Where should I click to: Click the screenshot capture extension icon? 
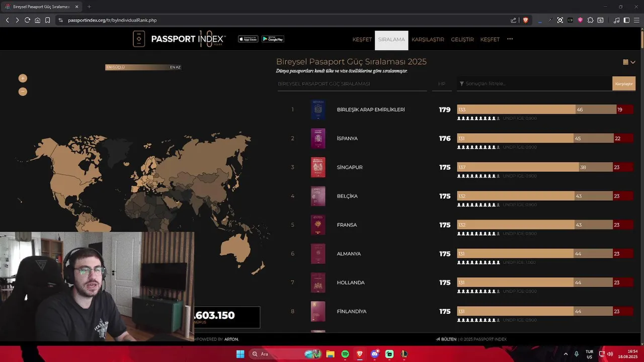(560, 20)
